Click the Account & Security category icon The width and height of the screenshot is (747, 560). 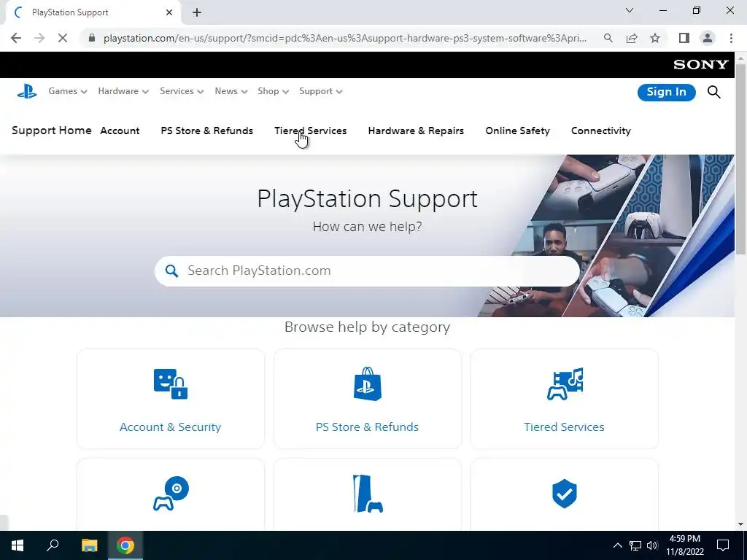(171, 384)
